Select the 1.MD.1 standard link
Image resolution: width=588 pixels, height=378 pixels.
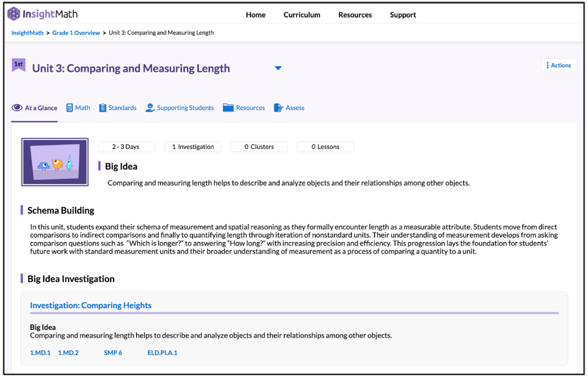point(40,353)
